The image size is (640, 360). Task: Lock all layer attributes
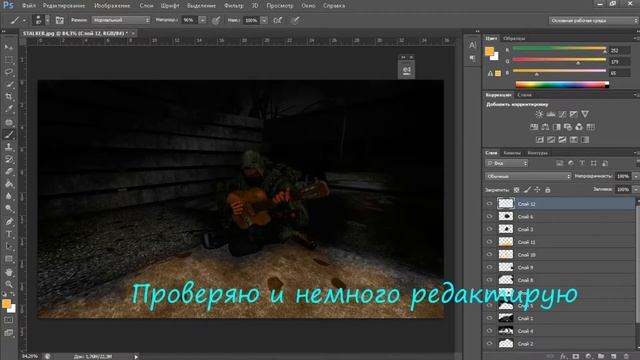(x=548, y=190)
